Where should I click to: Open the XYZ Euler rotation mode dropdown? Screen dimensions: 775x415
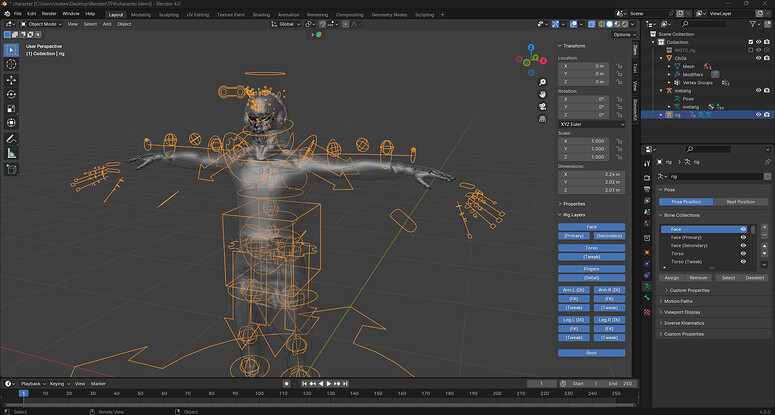(592, 124)
